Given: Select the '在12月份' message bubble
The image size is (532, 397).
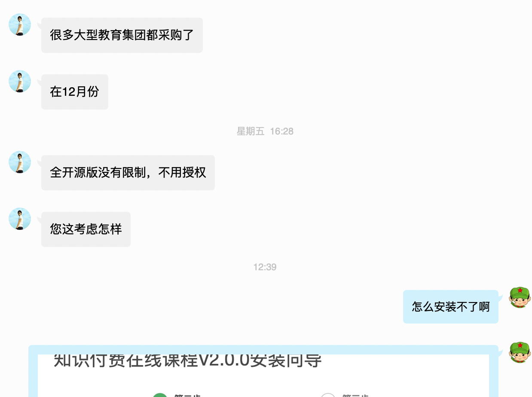Looking at the screenshot, I should (x=75, y=92).
